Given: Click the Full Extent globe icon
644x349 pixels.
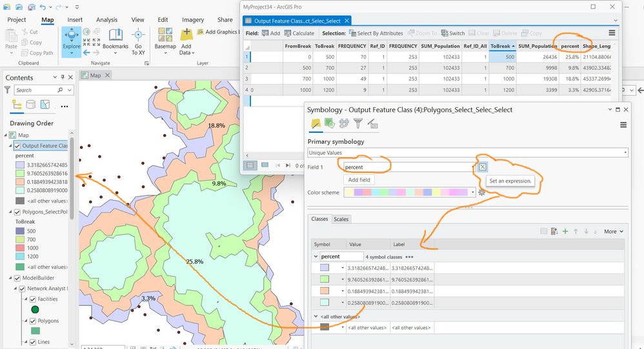Looking at the screenshot, I should click(86, 32).
